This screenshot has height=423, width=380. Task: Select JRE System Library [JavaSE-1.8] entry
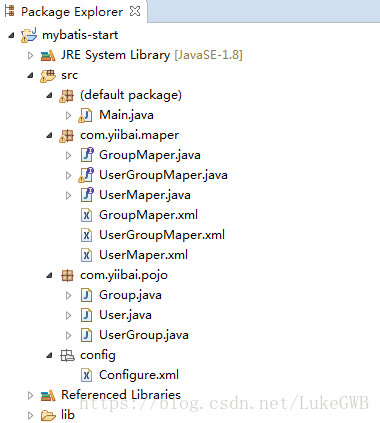click(152, 55)
